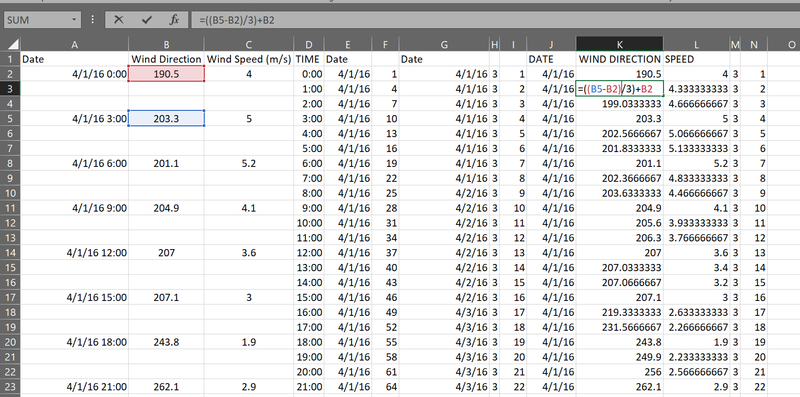Click the editing cell K3 with the formula
This screenshot has height=397, width=800.
[x=620, y=89]
